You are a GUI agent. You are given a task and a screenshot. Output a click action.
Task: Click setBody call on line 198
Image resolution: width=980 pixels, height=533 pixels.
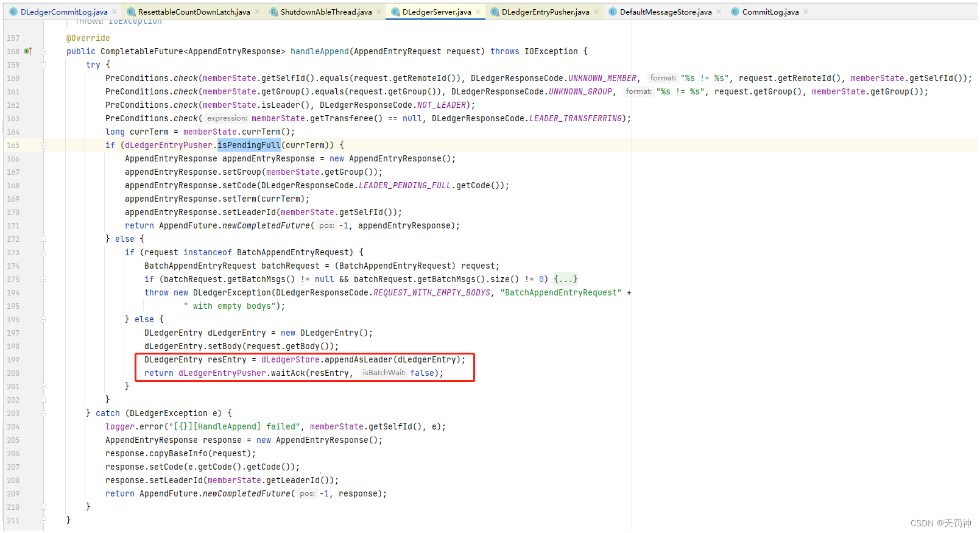coord(225,346)
